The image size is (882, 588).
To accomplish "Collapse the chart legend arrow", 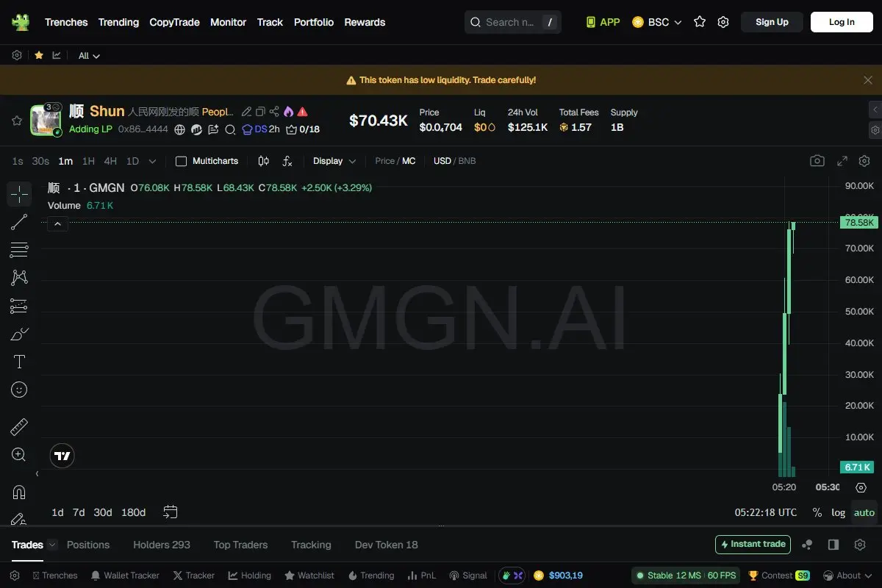I will click(57, 225).
